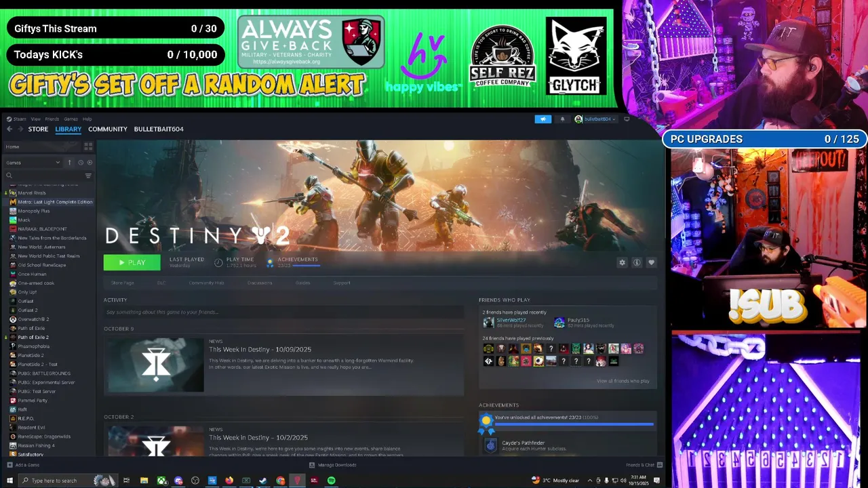Click the library search magnifier icon
The image size is (868, 488).
point(9,176)
